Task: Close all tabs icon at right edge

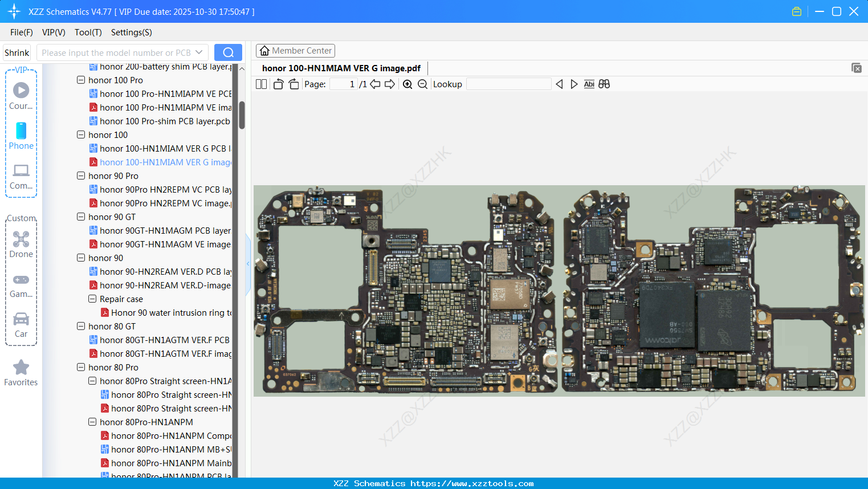Action: pos(857,68)
